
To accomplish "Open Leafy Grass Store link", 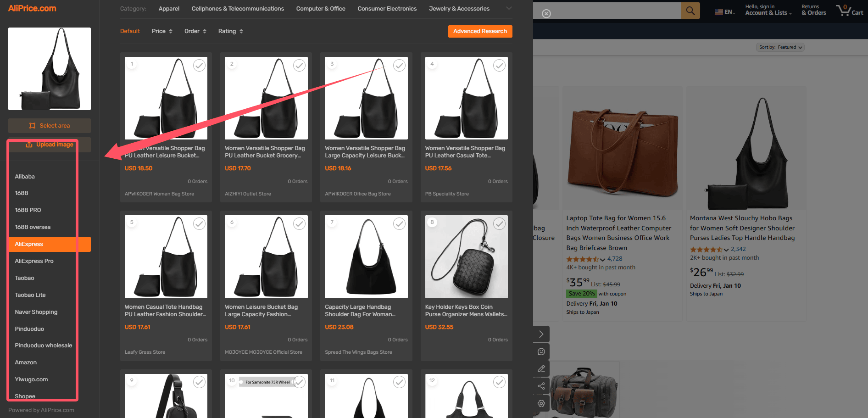I will pos(145,352).
